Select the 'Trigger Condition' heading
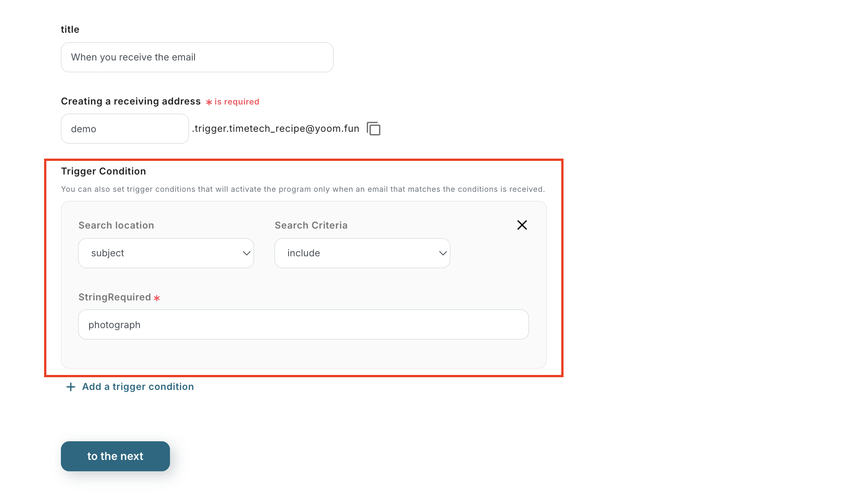 tap(103, 171)
